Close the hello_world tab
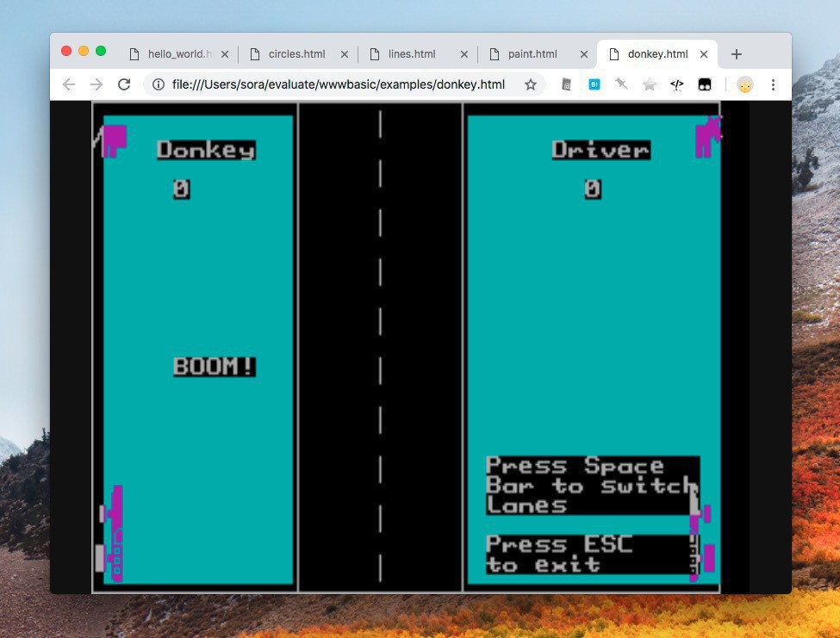 pos(225,54)
